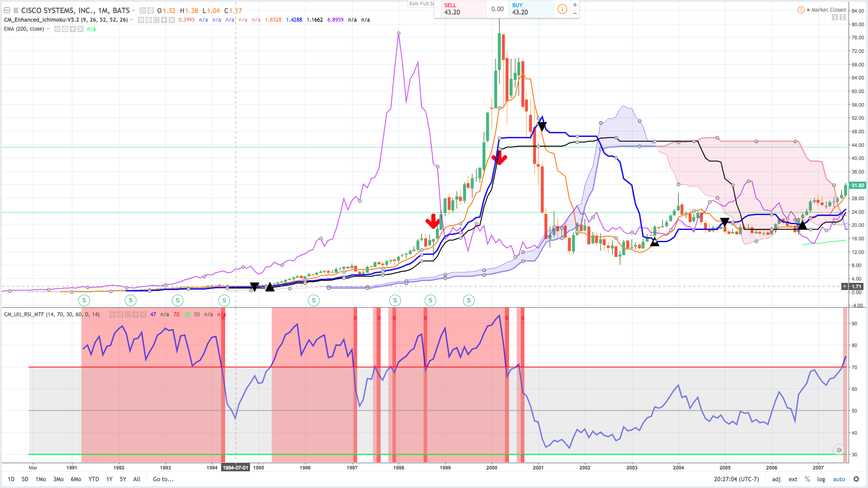Remove the EMA (200, close) indicator
Viewport: 868px width, 488px height.
80,29
